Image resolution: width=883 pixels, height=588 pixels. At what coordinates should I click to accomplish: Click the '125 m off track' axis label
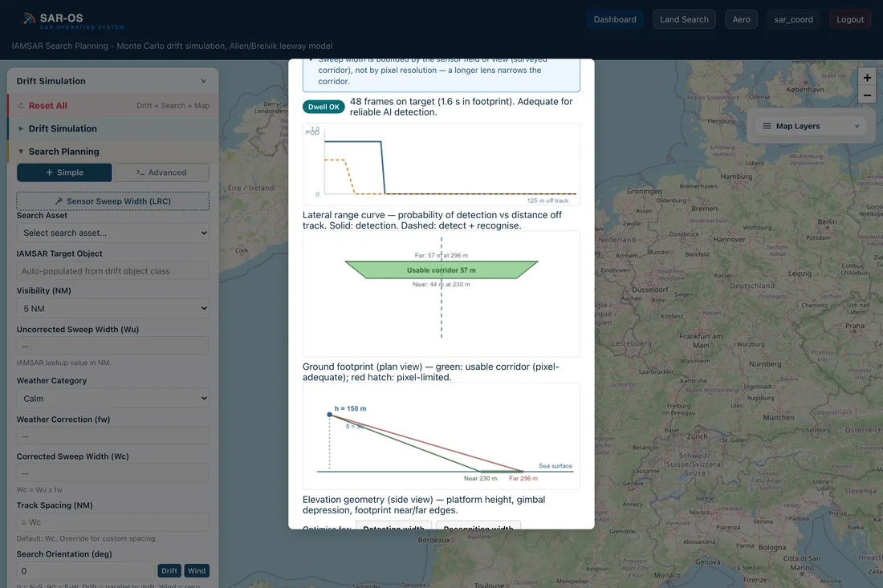[548, 201]
